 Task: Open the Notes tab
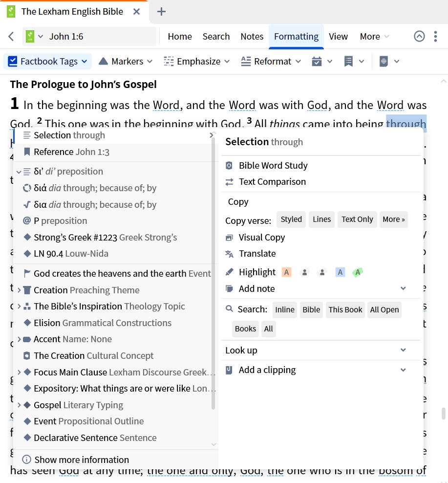(x=252, y=36)
